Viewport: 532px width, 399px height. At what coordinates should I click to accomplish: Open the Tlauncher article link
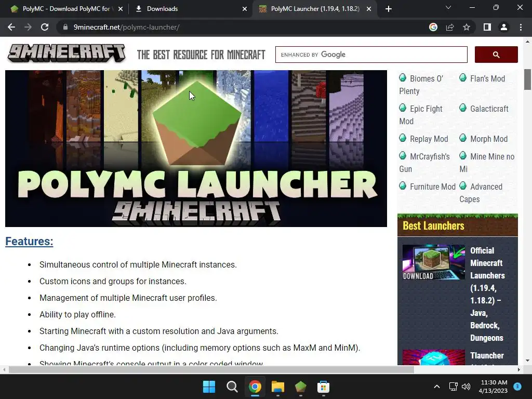pyautogui.click(x=487, y=355)
